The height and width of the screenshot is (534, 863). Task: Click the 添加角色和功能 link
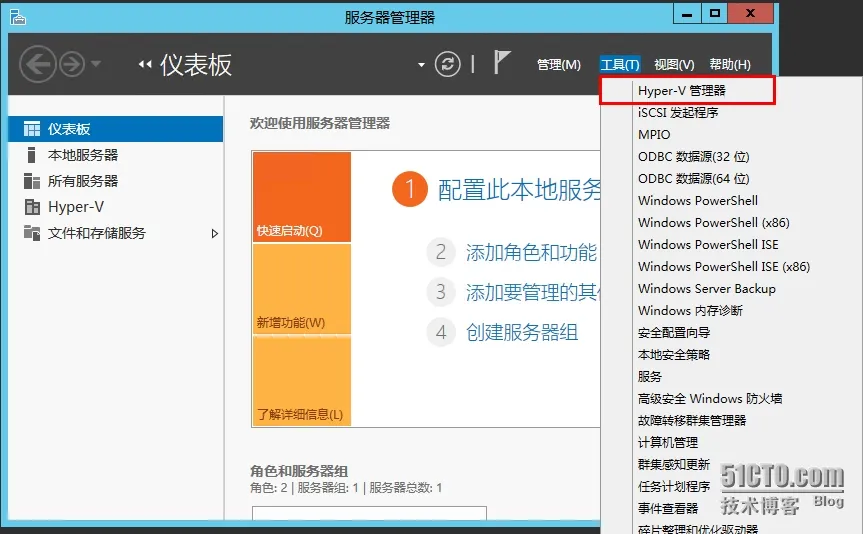coord(531,252)
